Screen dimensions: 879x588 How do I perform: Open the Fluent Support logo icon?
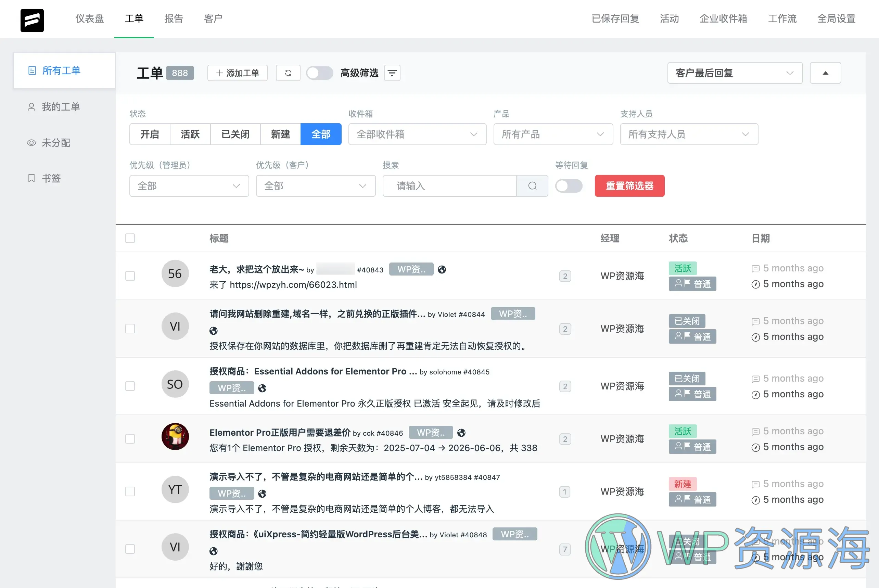click(x=32, y=21)
